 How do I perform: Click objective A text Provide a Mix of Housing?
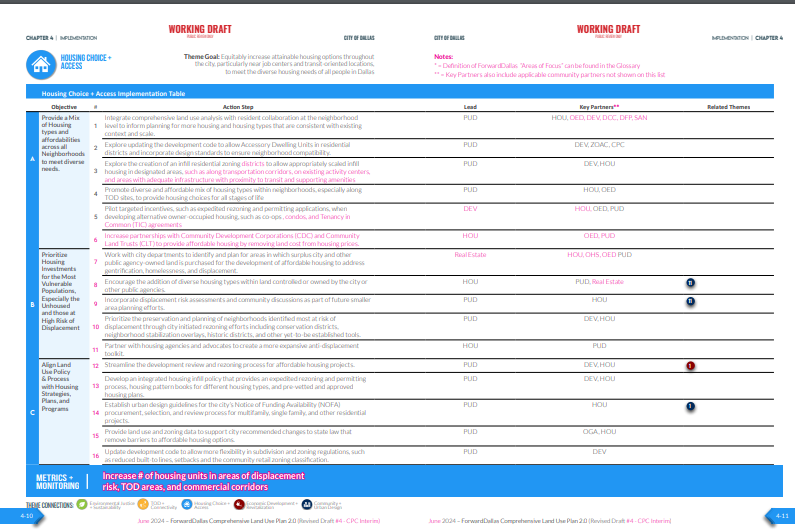tap(63, 143)
